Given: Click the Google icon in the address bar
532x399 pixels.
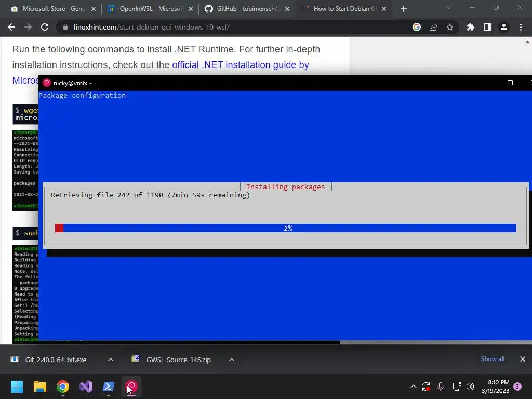Looking at the screenshot, I should 417,27.
